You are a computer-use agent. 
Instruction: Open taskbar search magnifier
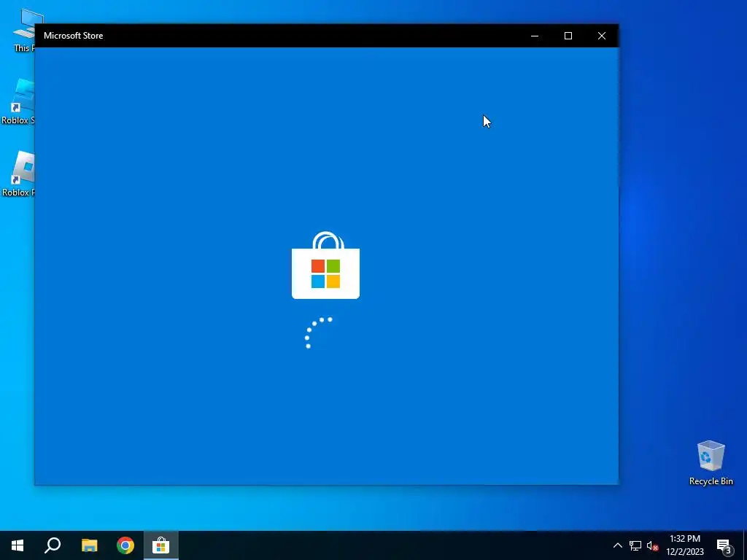[53, 545]
